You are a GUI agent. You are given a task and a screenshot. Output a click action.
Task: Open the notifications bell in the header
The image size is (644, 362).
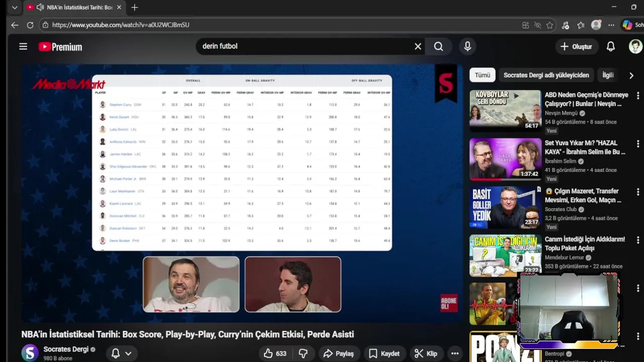[611, 46]
